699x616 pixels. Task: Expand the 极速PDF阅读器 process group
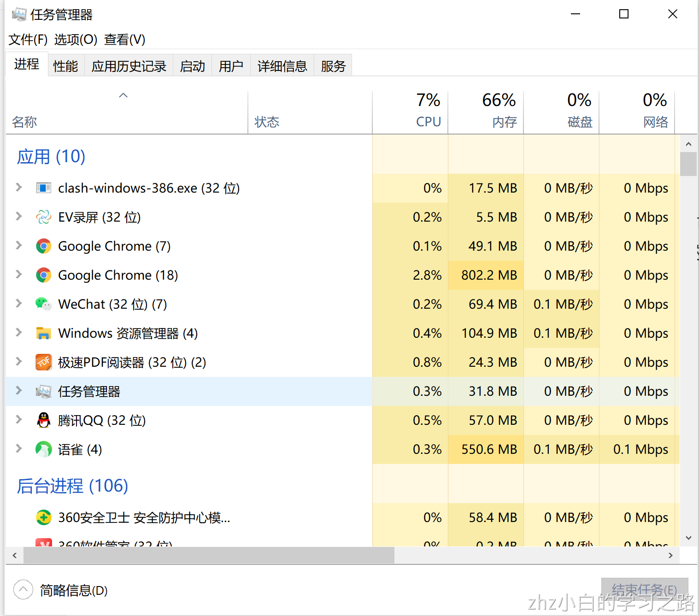[x=19, y=361]
